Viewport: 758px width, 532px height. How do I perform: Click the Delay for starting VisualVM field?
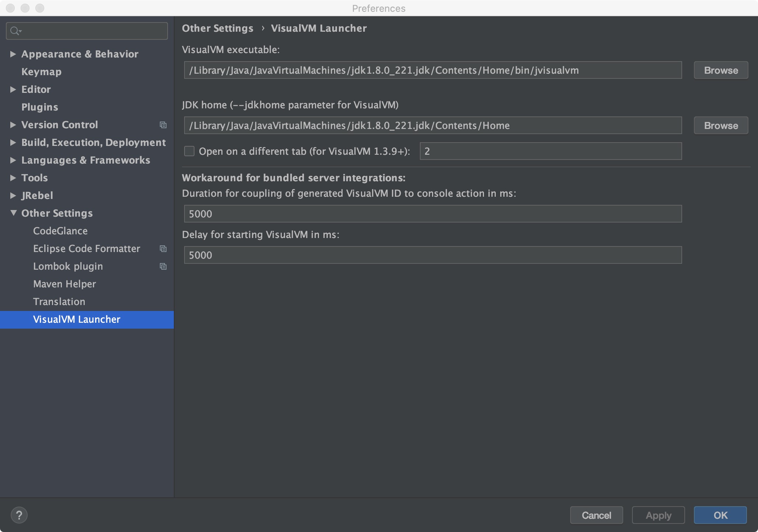pyautogui.click(x=432, y=255)
